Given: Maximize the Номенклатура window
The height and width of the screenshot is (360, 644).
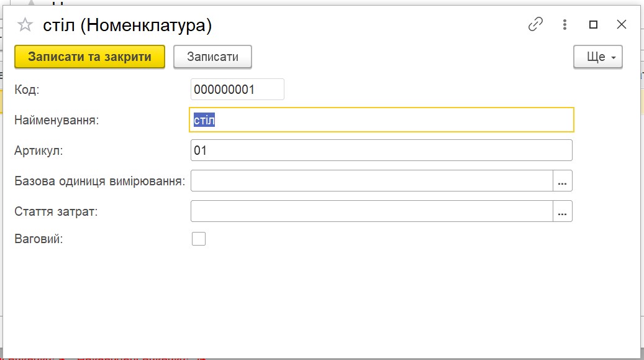Looking at the screenshot, I should [x=593, y=25].
